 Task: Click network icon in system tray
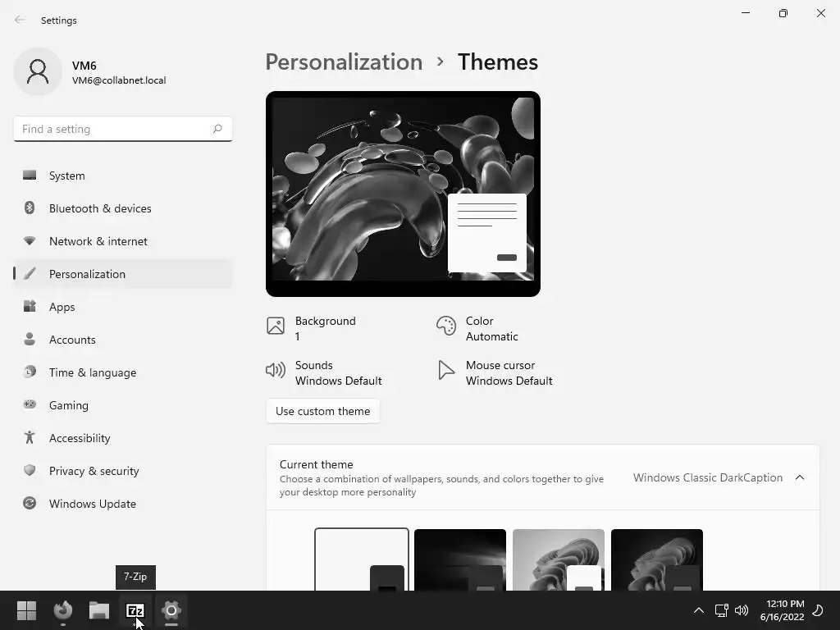point(721,610)
